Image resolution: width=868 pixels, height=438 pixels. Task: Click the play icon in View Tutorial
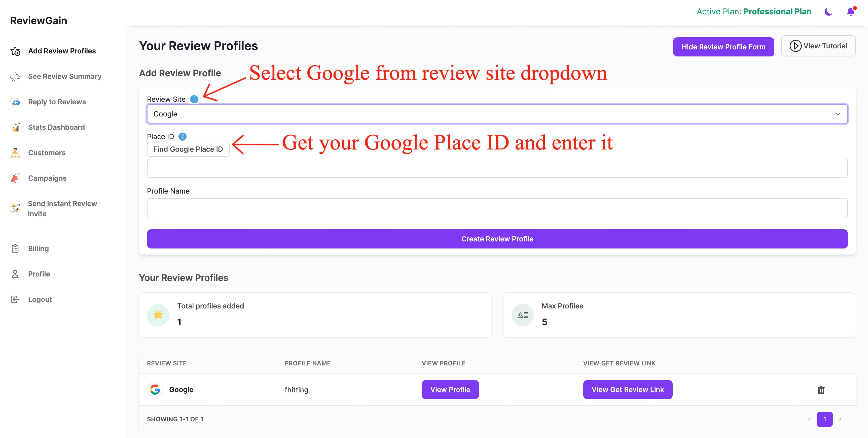point(795,46)
